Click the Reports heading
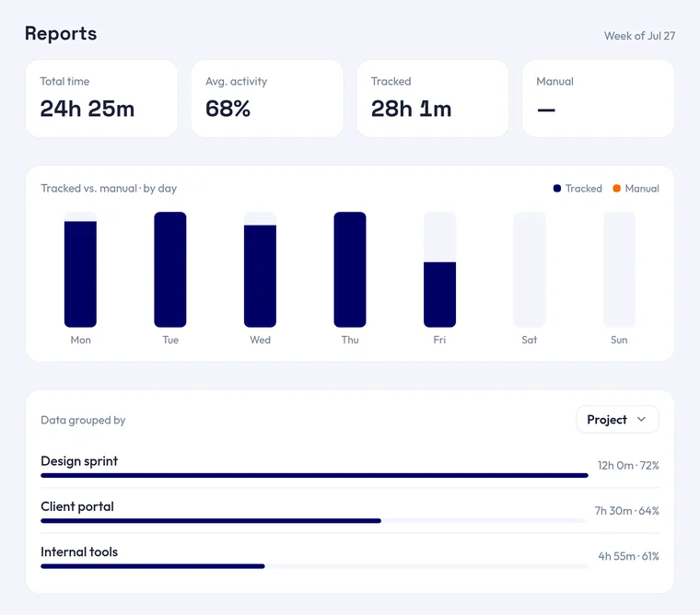700x615 pixels. 61,33
